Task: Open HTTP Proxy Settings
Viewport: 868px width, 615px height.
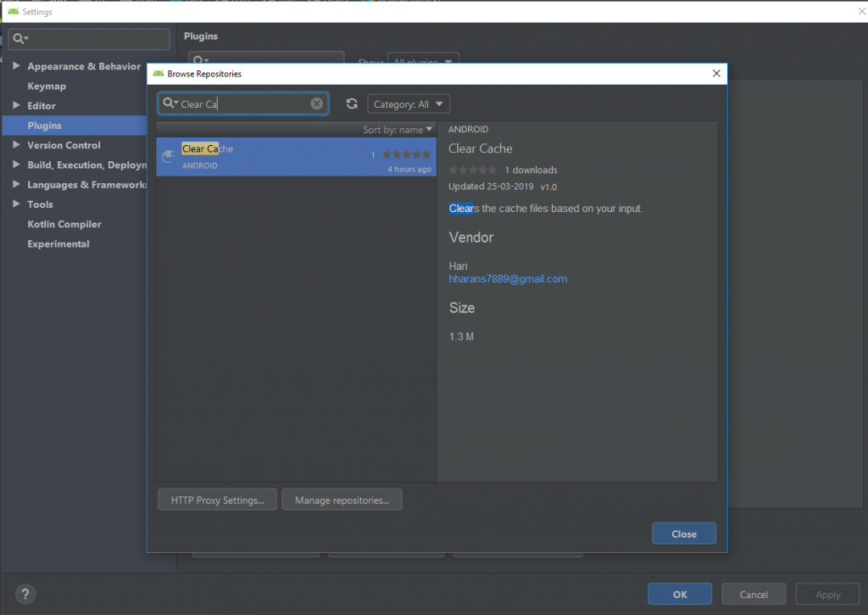Action: (x=217, y=500)
